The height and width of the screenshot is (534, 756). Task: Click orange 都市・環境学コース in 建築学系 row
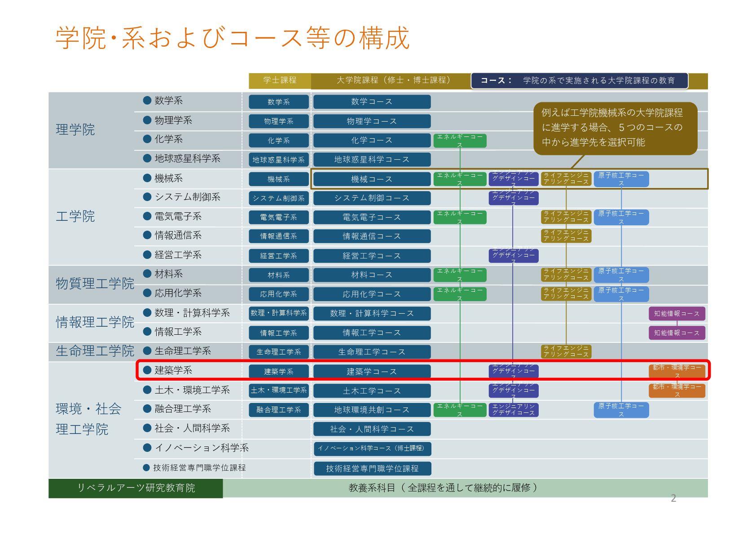[677, 372]
